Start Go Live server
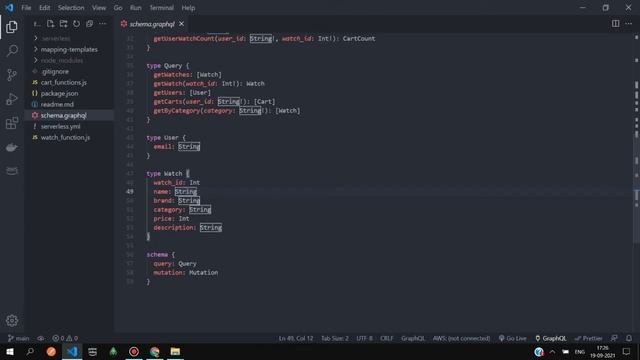This screenshot has height=360, width=640. pos(513,338)
